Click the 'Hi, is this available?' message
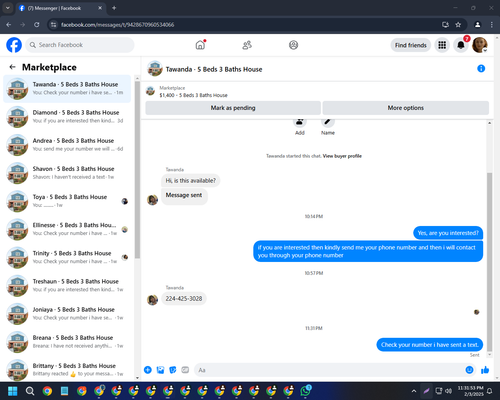The width and height of the screenshot is (500, 400). pyautogui.click(x=191, y=181)
